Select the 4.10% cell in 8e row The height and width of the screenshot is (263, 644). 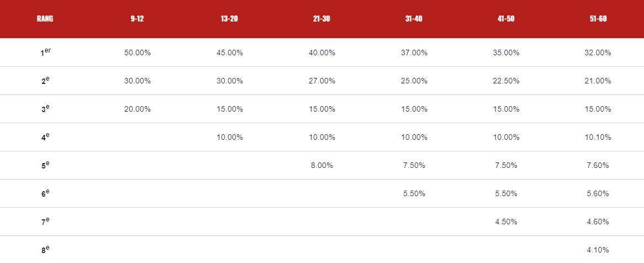coord(598,250)
